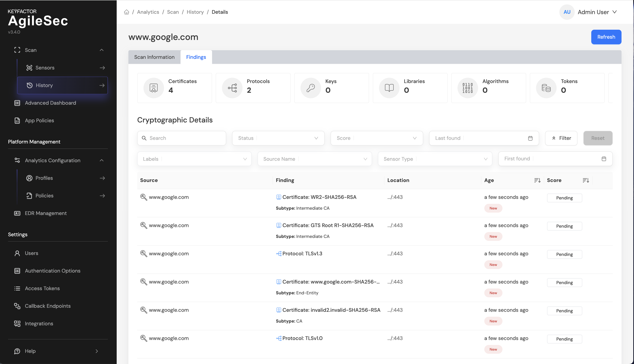Collapse the Analytics Configuration section
Image resolution: width=634 pixels, height=364 pixels.
pyautogui.click(x=102, y=160)
